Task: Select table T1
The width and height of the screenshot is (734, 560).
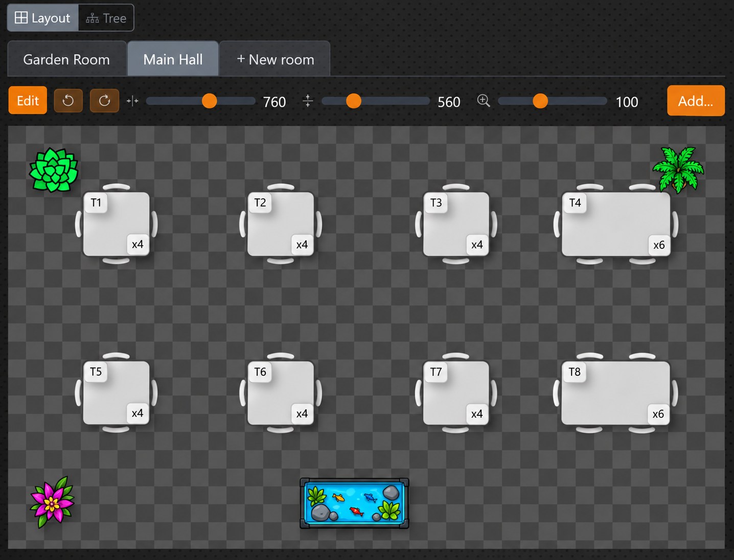Action: tap(117, 224)
